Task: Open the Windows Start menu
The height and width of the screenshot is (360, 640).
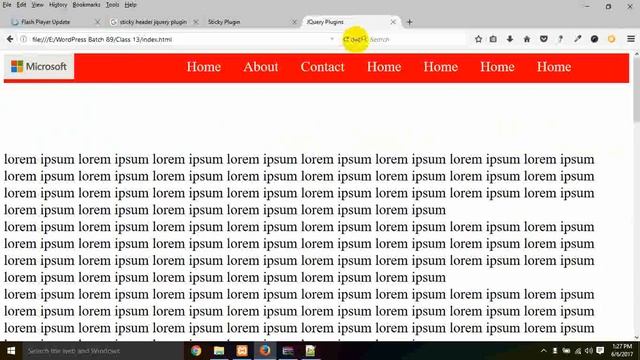Action: point(11,351)
